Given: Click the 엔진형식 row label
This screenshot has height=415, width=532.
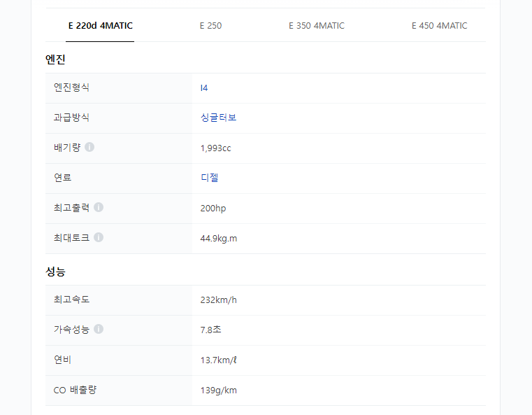Looking at the screenshot, I should pyautogui.click(x=71, y=87).
